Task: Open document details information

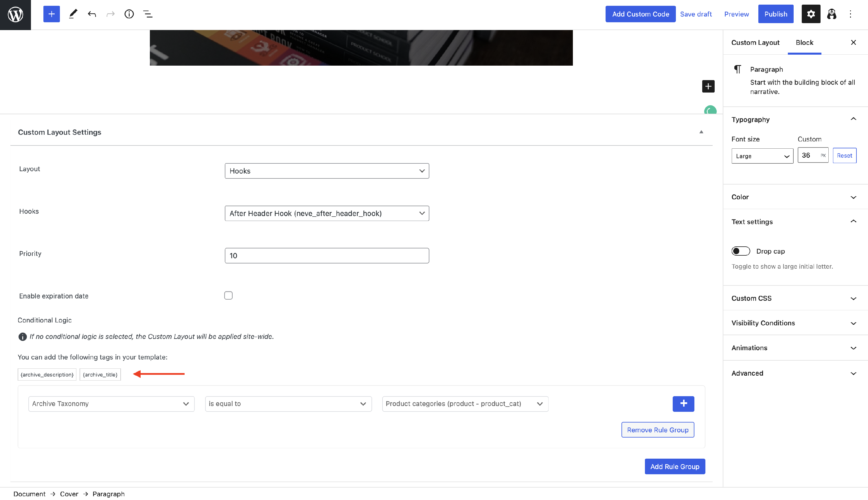Action: pos(129,14)
